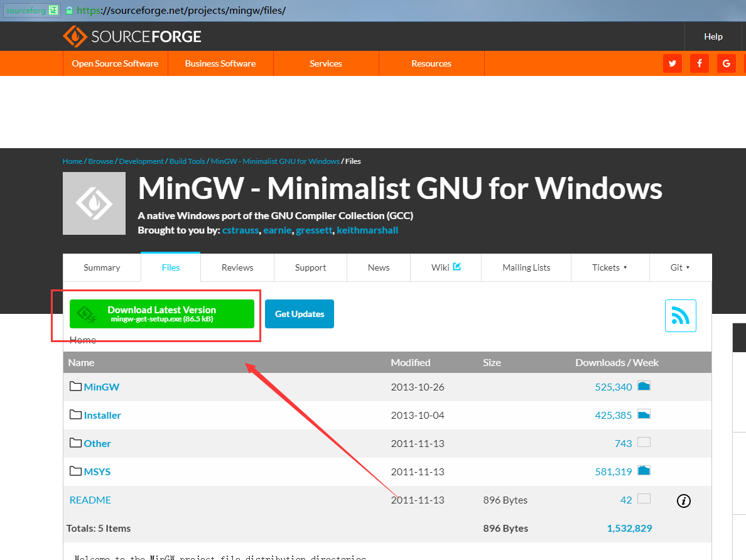Switch to the Summary tab
746x560 pixels.
(x=101, y=267)
